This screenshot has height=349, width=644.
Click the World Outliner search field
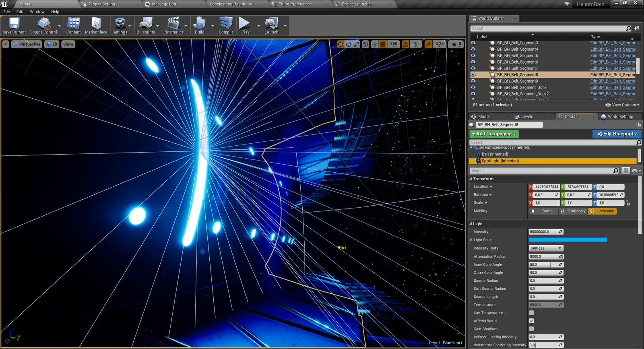(551, 29)
